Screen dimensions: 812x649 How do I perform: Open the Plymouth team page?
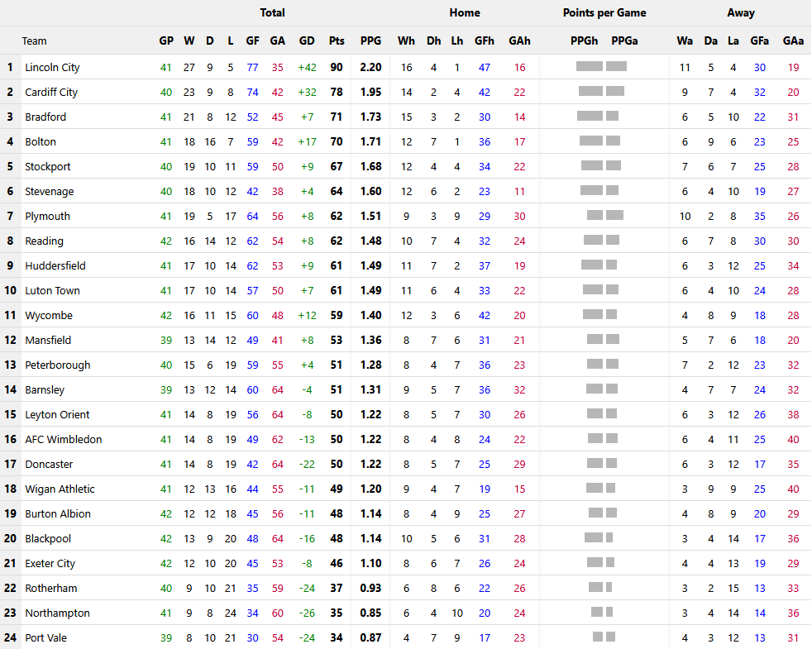click(x=47, y=216)
